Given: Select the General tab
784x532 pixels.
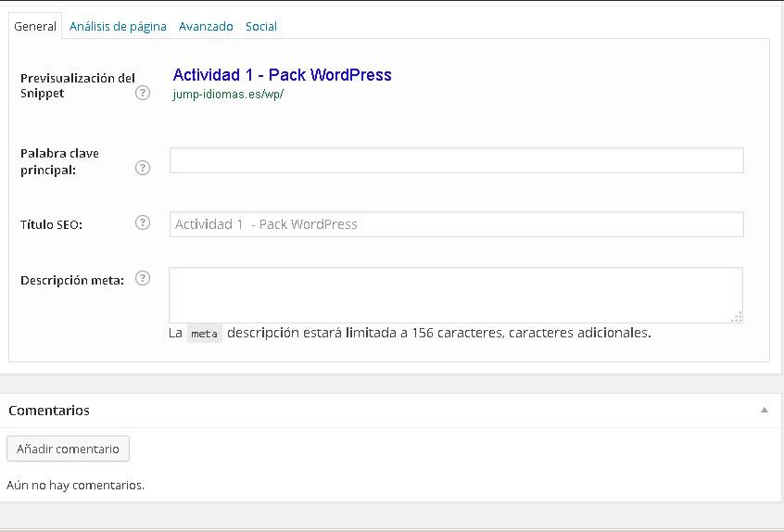Looking at the screenshot, I should [x=35, y=27].
